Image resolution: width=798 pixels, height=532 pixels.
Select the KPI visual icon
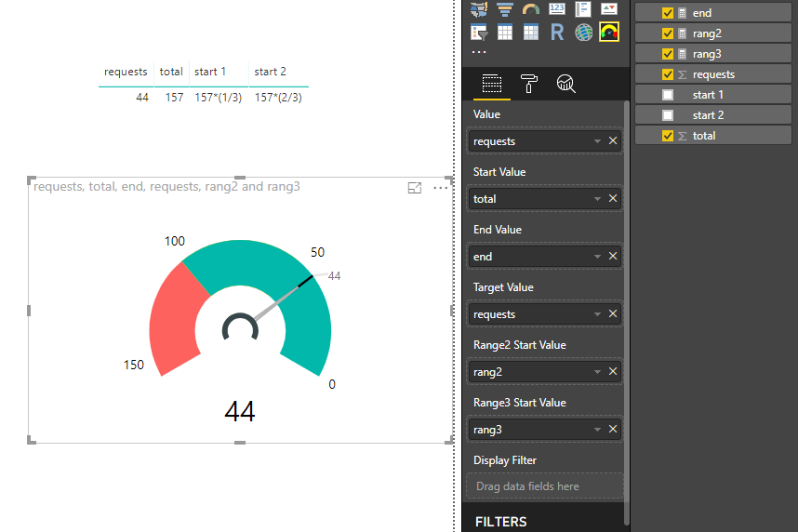coord(608,8)
